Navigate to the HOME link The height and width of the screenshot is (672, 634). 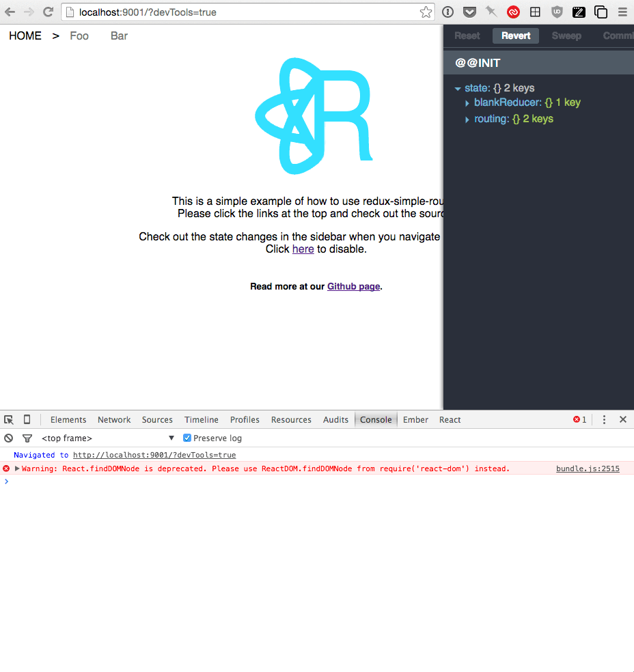25,36
